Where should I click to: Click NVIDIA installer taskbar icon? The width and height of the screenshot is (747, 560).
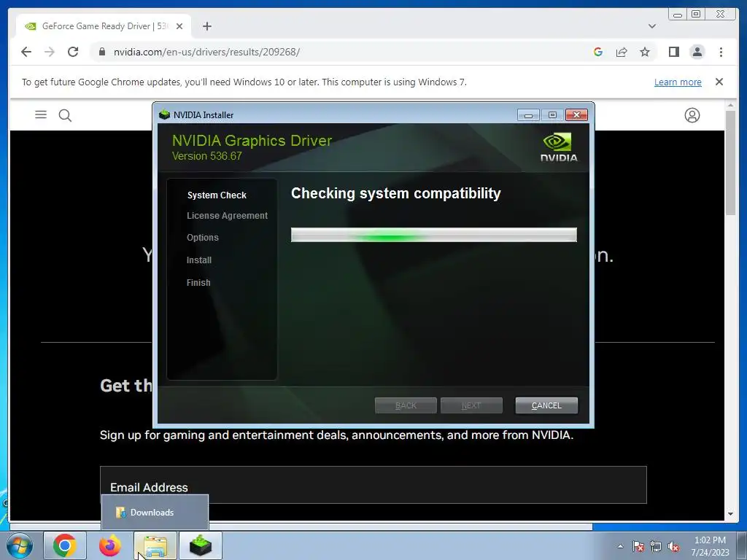click(201, 545)
